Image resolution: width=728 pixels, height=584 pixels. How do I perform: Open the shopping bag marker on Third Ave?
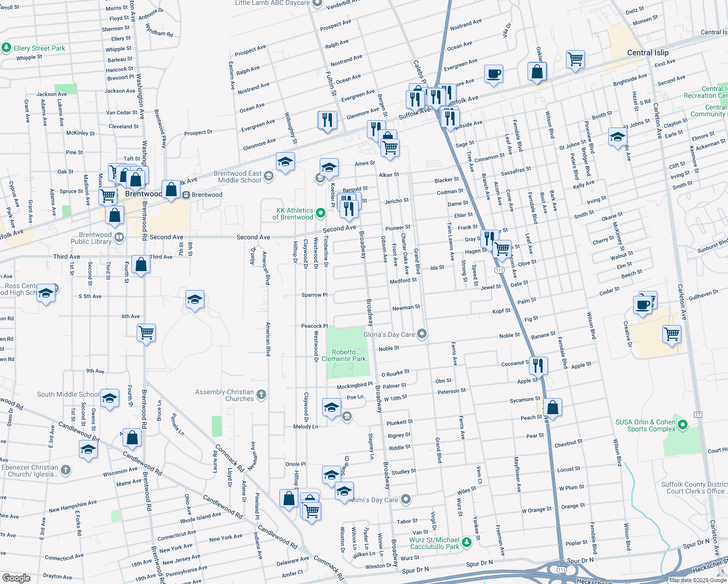pos(141,264)
